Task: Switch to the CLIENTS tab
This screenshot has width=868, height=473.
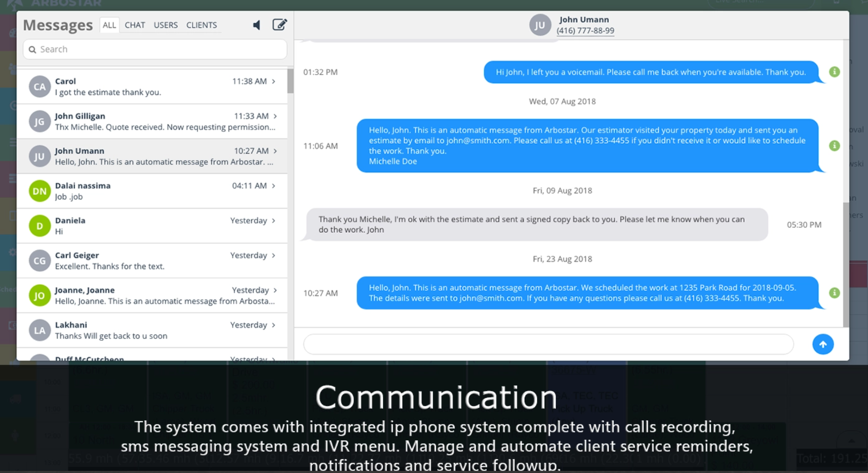Action: click(201, 25)
